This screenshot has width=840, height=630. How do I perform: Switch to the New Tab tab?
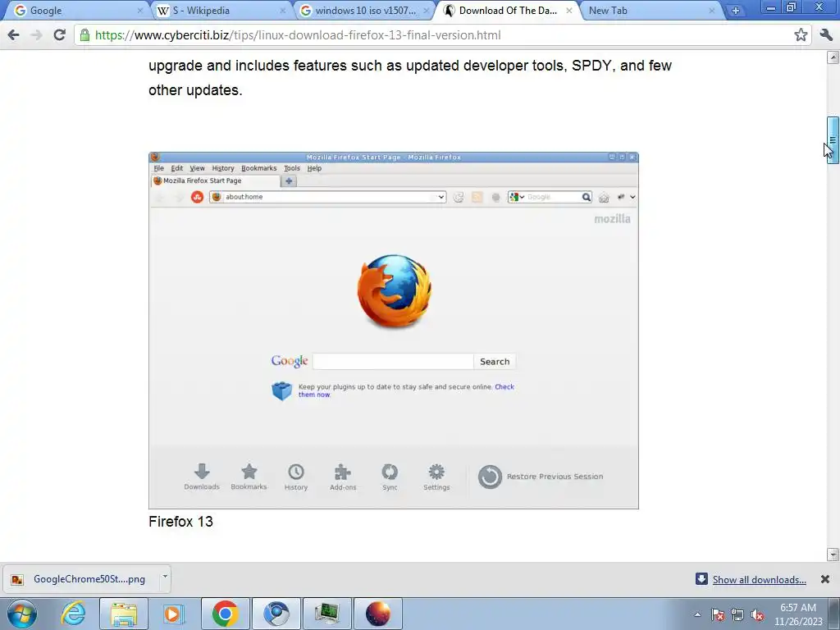pos(650,10)
